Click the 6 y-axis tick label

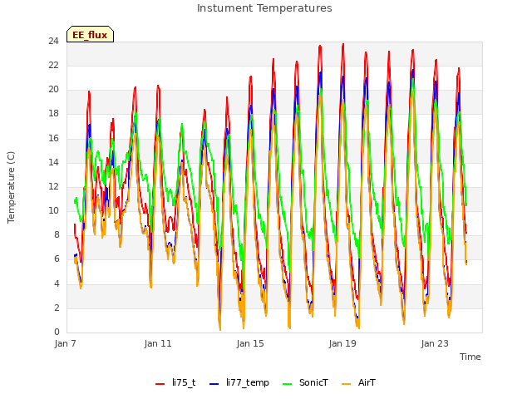[57, 259]
